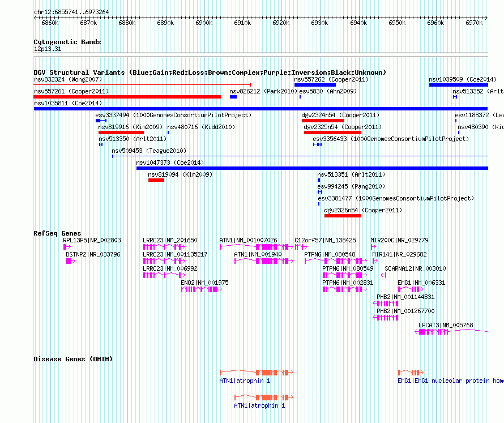Screen dimensions: 504x423
Task: Click the upper OMIM ATN1 orange gene glyph
Action: click(x=257, y=373)
